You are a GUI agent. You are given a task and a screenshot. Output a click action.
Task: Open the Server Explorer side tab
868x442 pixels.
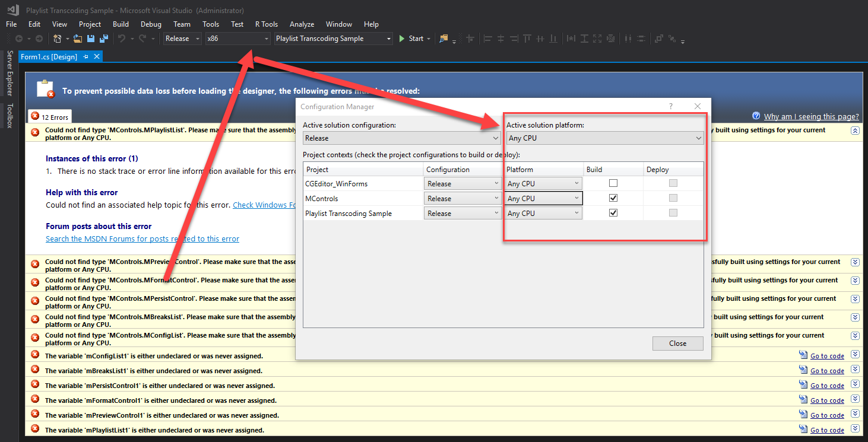click(9, 73)
